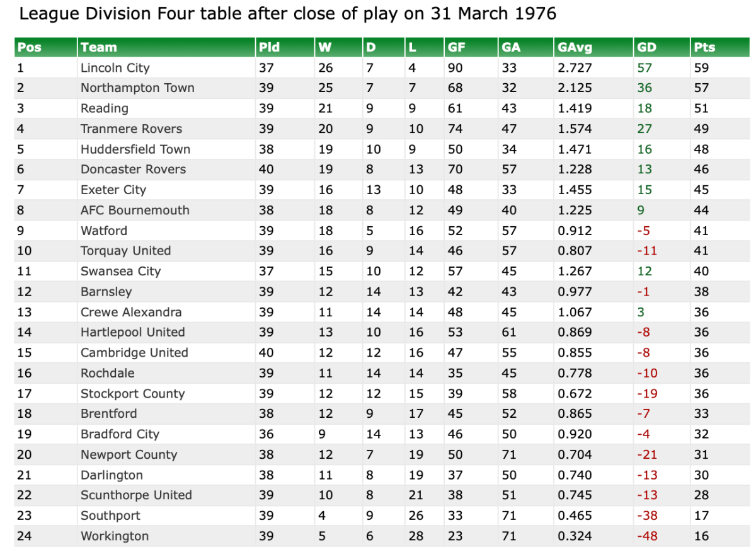The image size is (756, 552).
Task: Click the table title heading text
Action: pyautogui.click(x=287, y=14)
